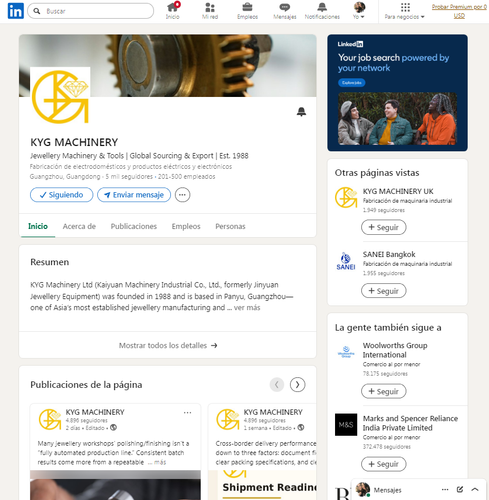This screenshot has height=500, width=489.
Task: Open Mensajes chat icon in navbar
Action: click(x=285, y=11)
